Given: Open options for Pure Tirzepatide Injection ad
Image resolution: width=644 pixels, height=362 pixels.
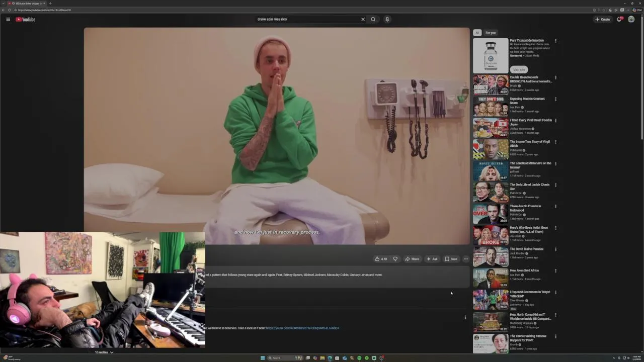Looking at the screenshot, I should coord(556,41).
